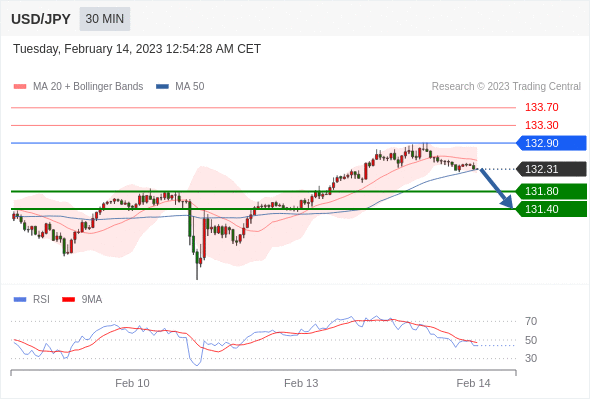Click the 30 MIN timeframe badge
The width and height of the screenshot is (590, 400).
(x=105, y=19)
